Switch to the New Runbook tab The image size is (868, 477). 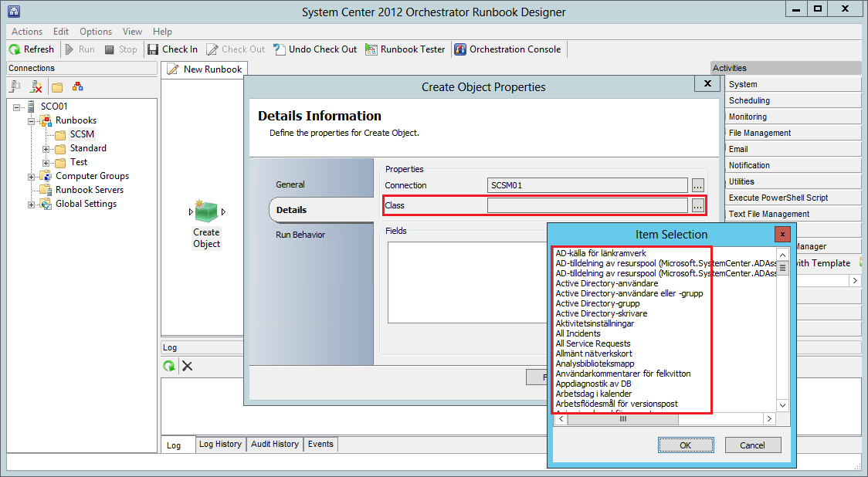pos(205,69)
